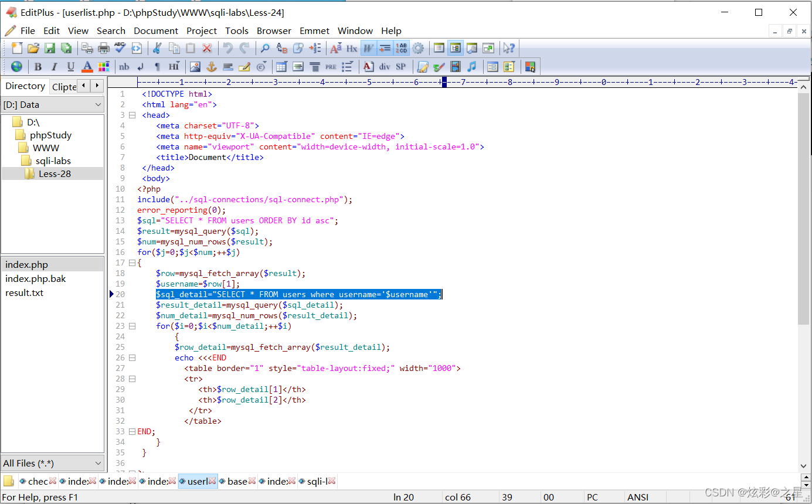Collapse the echo heredoc block at line 26

(x=132, y=357)
